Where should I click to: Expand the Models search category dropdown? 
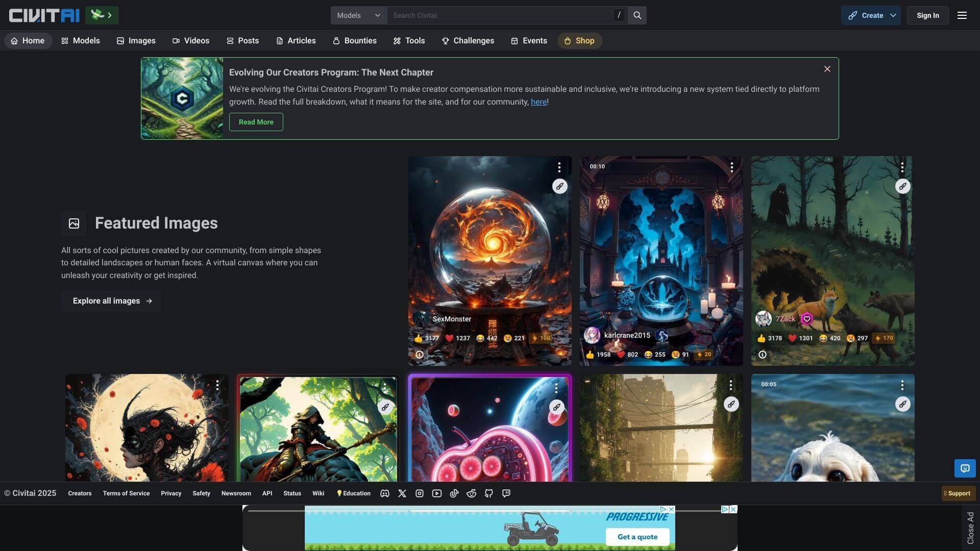click(x=358, y=15)
